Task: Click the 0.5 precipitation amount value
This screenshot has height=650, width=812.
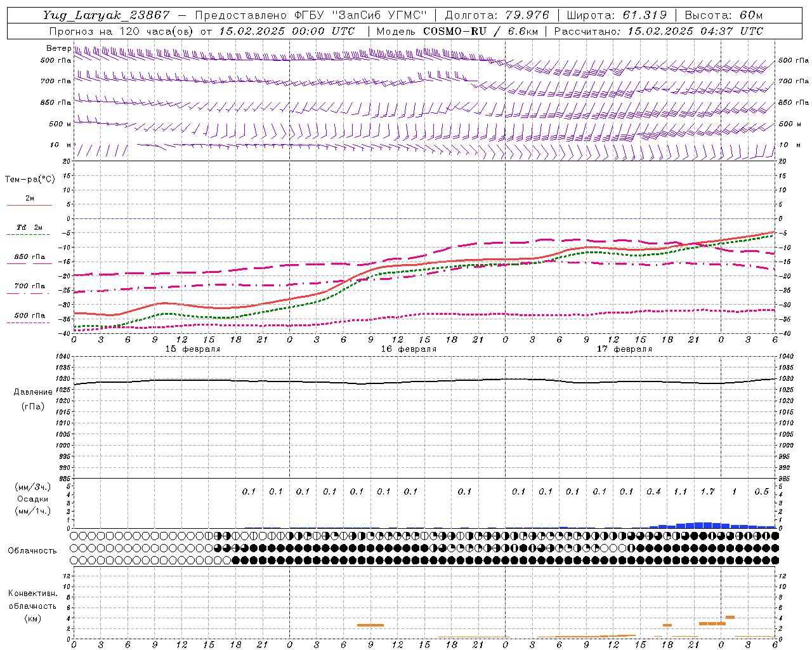Action: pyautogui.click(x=761, y=492)
